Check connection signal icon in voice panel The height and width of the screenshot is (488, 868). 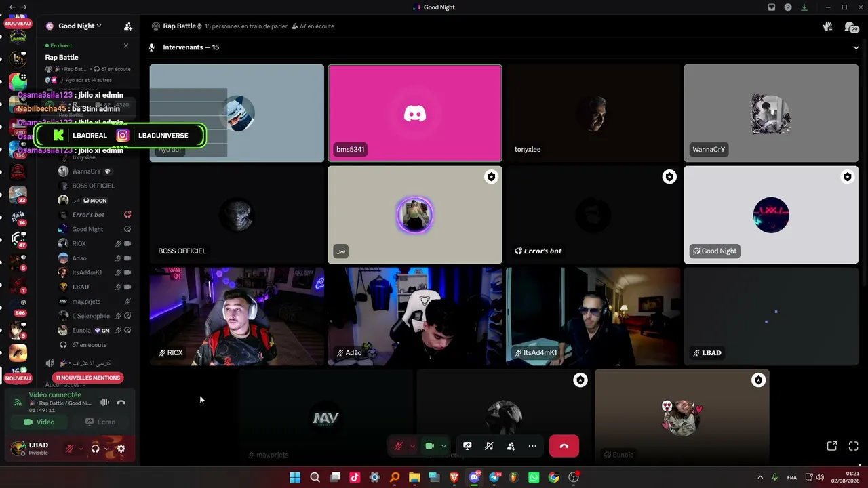(x=18, y=403)
